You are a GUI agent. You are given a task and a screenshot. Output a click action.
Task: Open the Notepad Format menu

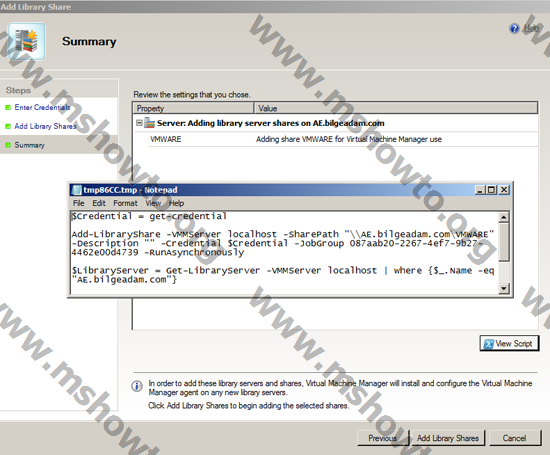pos(125,203)
